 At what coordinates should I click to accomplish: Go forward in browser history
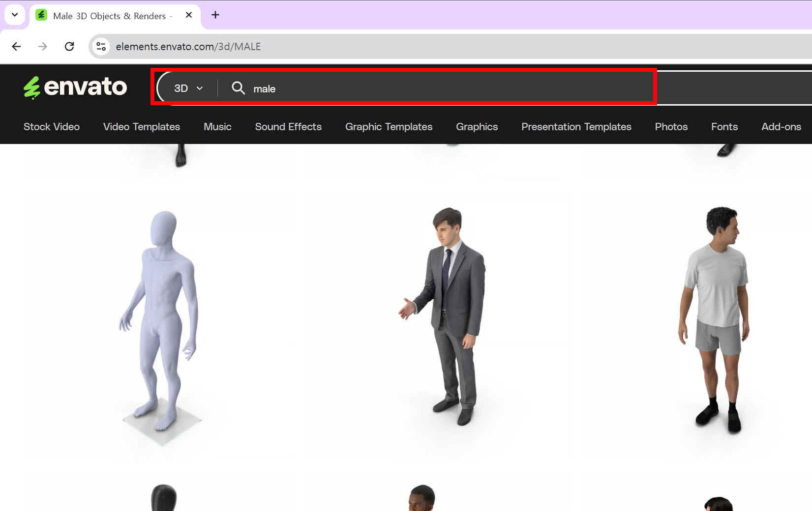(43, 46)
